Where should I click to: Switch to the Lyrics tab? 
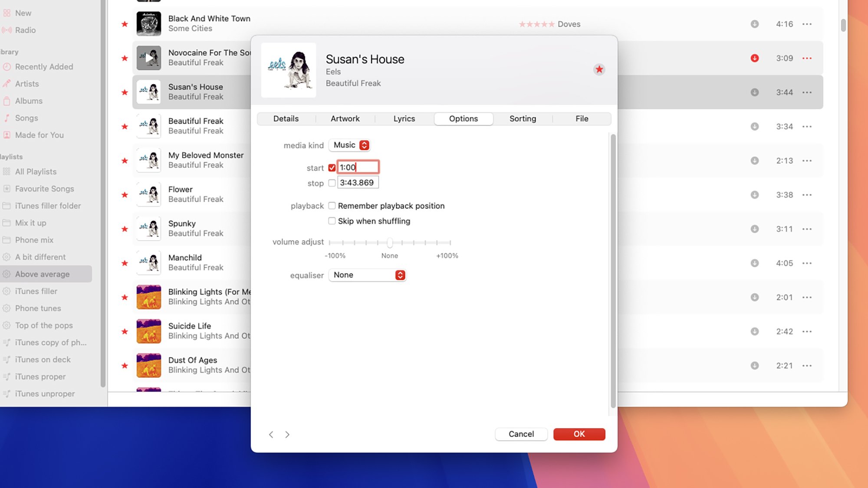click(x=404, y=118)
